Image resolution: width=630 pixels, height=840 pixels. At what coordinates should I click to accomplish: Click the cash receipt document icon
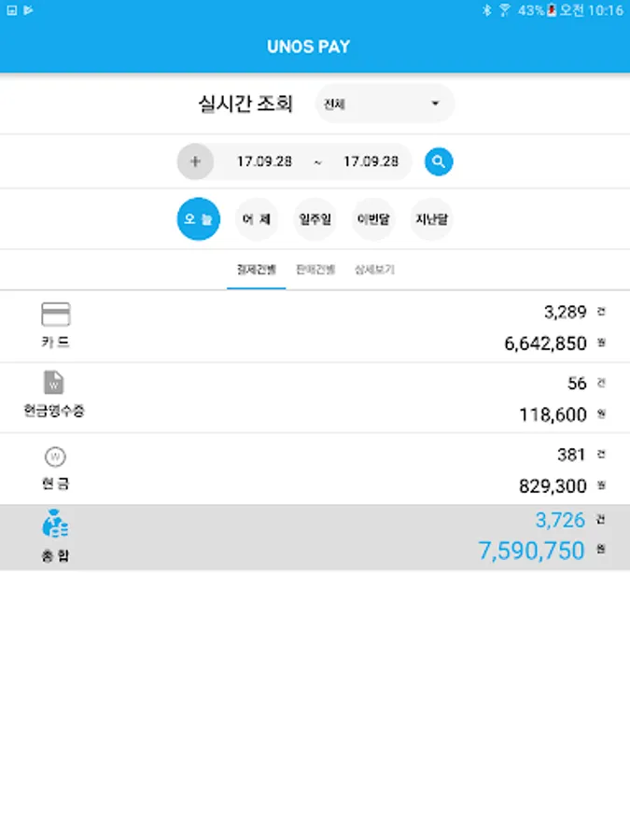[x=54, y=383]
